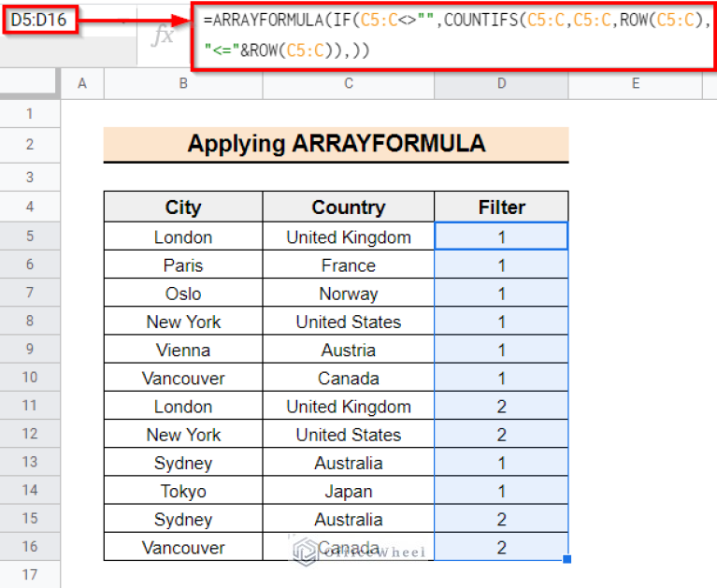Select the Japan cell
The width and height of the screenshot is (717, 588).
click(x=348, y=491)
